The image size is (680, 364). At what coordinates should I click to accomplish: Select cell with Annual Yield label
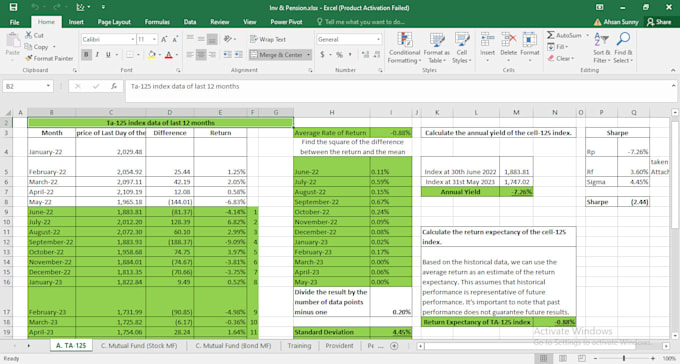click(x=460, y=192)
